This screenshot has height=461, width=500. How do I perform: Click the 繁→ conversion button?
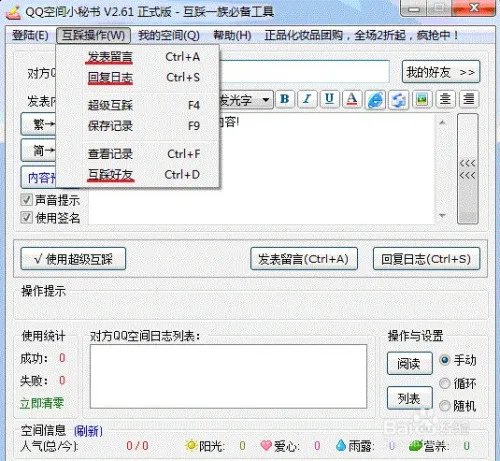point(38,124)
